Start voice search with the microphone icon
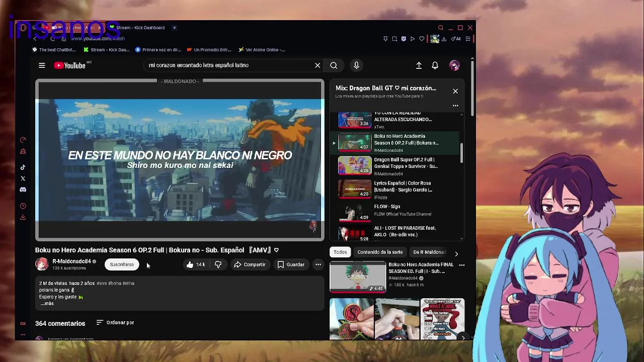The width and height of the screenshot is (644, 362). 356,65
